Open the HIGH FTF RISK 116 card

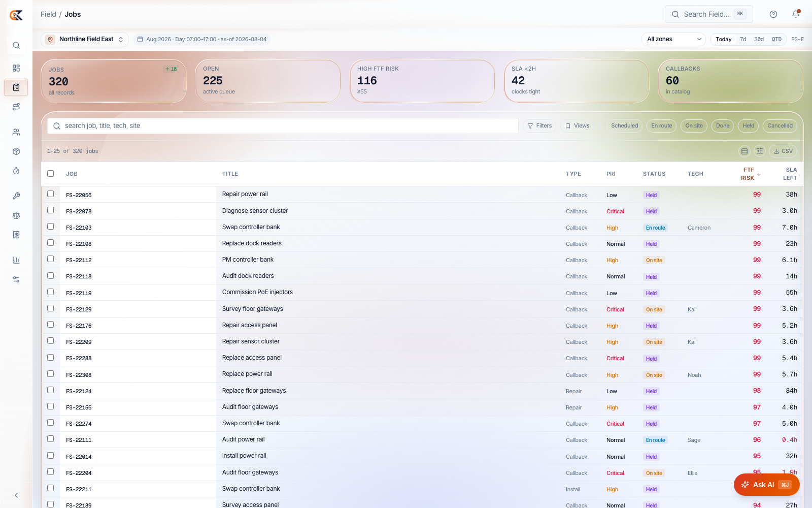coord(422,81)
